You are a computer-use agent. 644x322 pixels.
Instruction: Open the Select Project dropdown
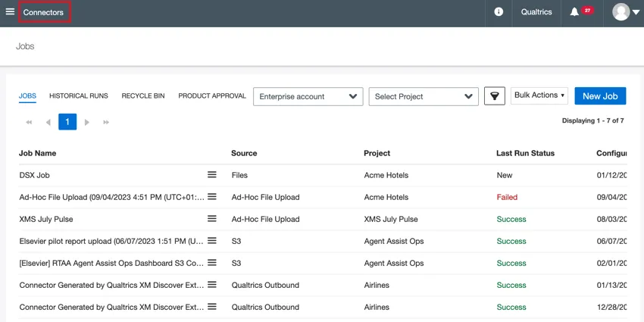coord(424,96)
